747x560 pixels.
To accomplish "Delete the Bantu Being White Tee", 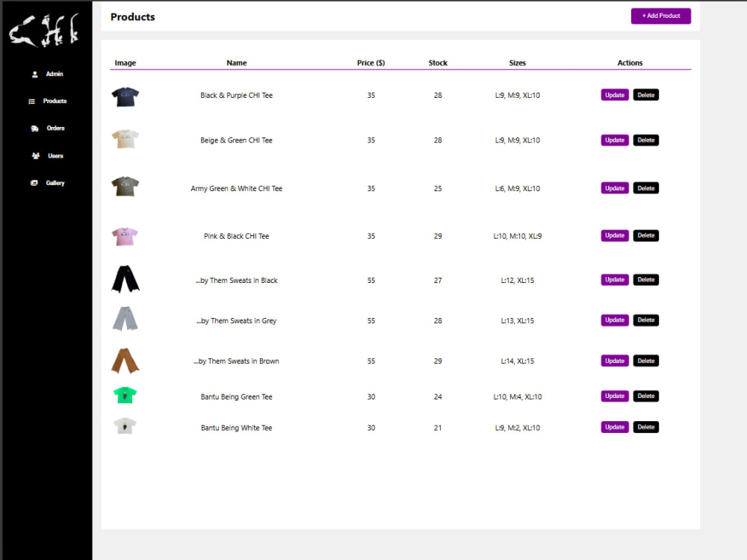I will pos(645,427).
